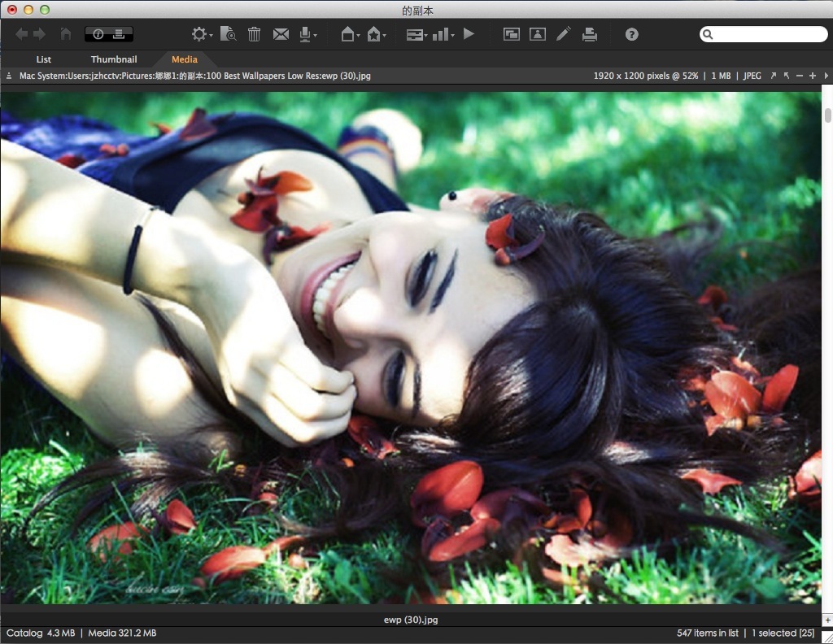833x644 pixels.
Task: Click the vertical scrollbar handle
Action: point(827,115)
